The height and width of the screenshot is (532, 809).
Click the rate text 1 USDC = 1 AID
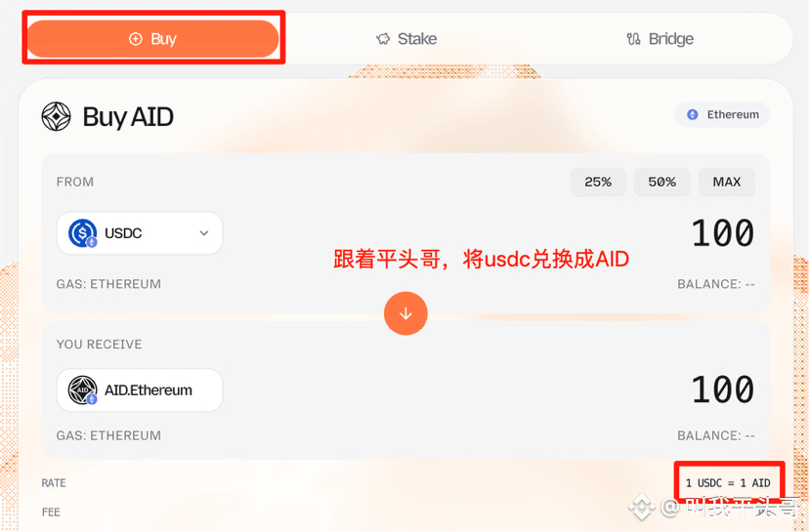click(x=728, y=483)
